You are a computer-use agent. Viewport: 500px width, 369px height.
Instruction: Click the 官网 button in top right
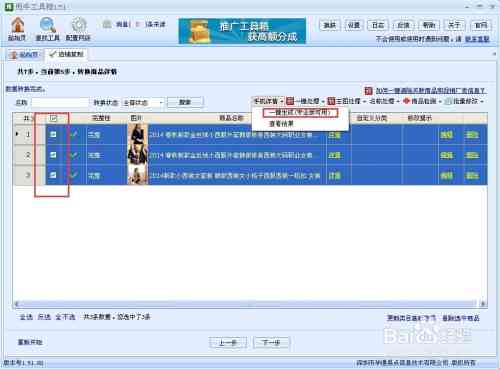[481, 25]
